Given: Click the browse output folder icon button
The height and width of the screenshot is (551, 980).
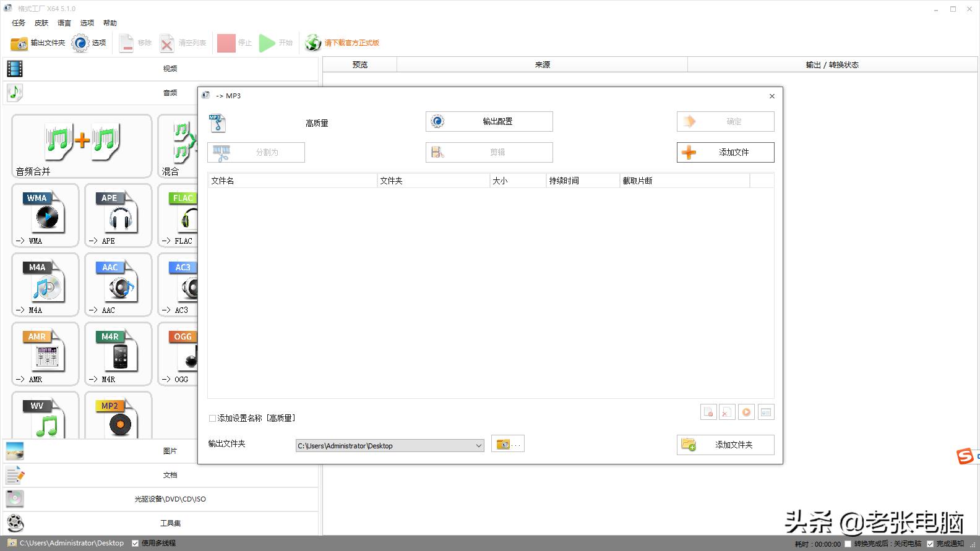Looking at the screenshot, I should coord(508,444).
